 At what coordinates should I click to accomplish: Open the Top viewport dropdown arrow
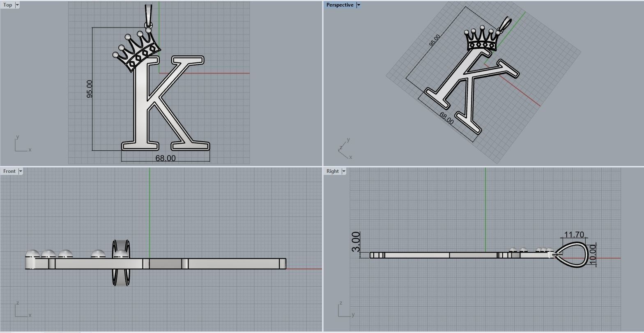click(17, 5)
